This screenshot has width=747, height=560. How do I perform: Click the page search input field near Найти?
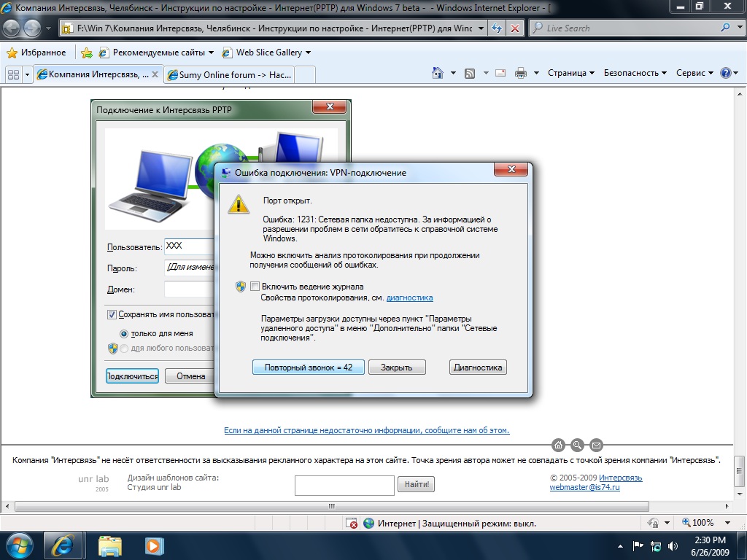point(344,485)
